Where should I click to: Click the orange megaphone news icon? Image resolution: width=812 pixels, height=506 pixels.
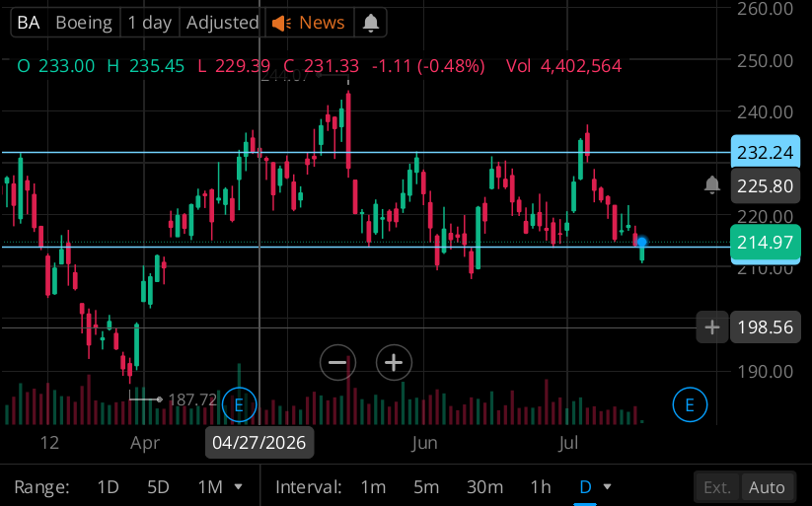[282, 24]
